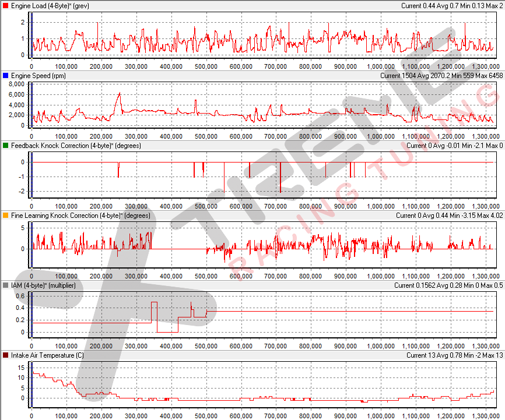Image resolution: width=505 pixels, height=420 pixels.
Task: Click the red Engine Load channel icon
Action: click(x=6, y=5)
